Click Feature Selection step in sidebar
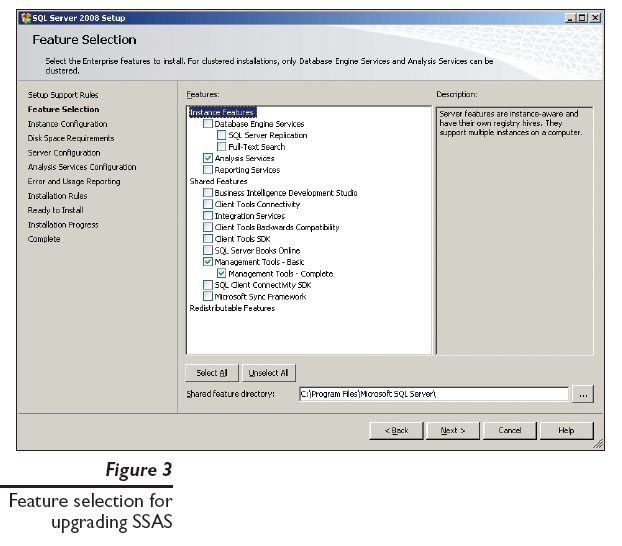Screen dimensions: 622x546 (x=63, y=109)
